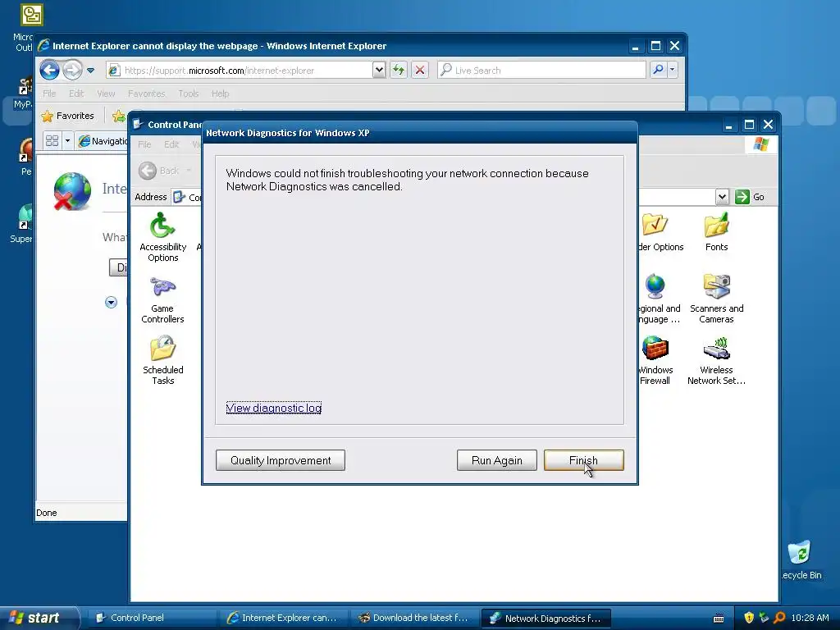Open Help menu in Internet Explorer
Screen dimensions: 840x630
[x=220, y=94]
